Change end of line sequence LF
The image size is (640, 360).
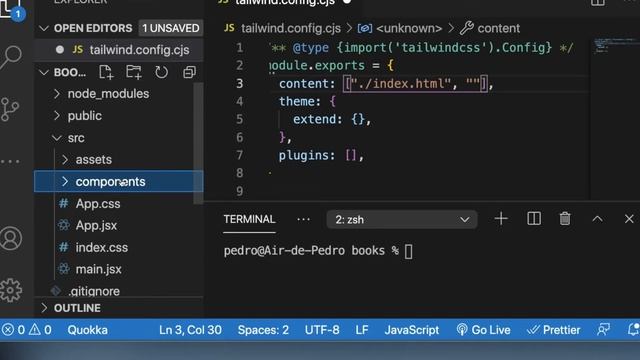pyautogui.click(x=362, y=330)
